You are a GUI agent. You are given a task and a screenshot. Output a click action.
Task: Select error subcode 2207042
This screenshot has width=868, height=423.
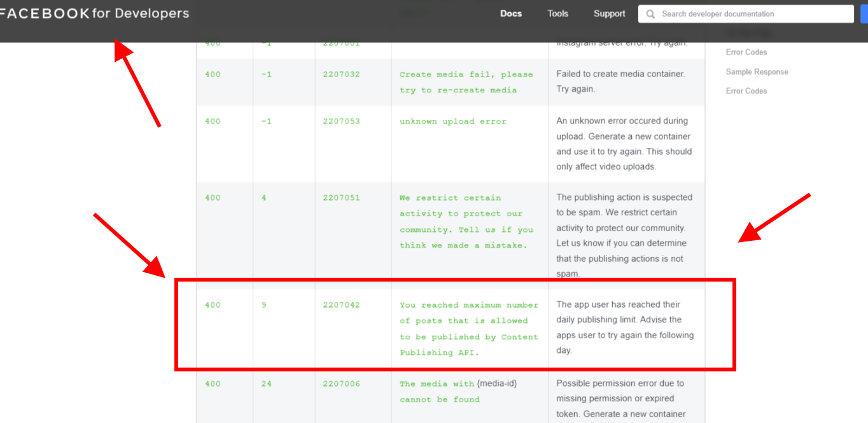point(341,305)
